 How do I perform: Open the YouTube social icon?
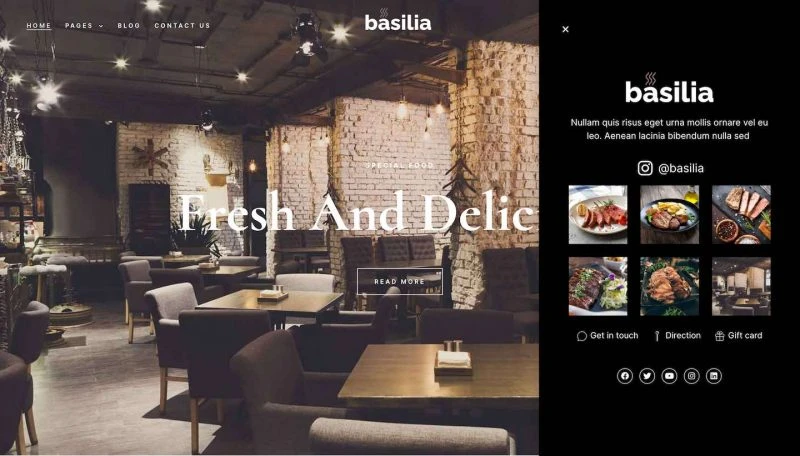click(x=669, y=376)
